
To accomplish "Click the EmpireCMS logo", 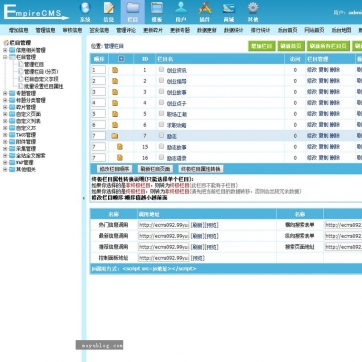I will 35,12.
